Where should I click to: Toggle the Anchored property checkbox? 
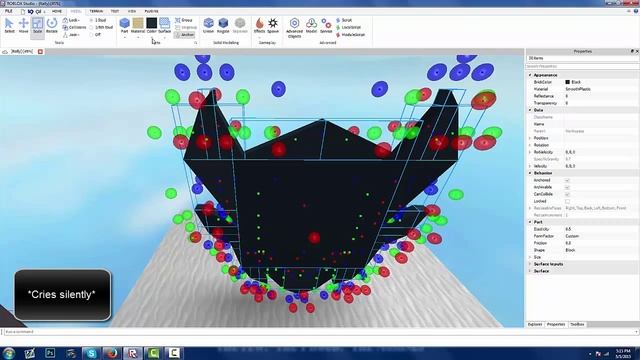[x=567, y=180]
